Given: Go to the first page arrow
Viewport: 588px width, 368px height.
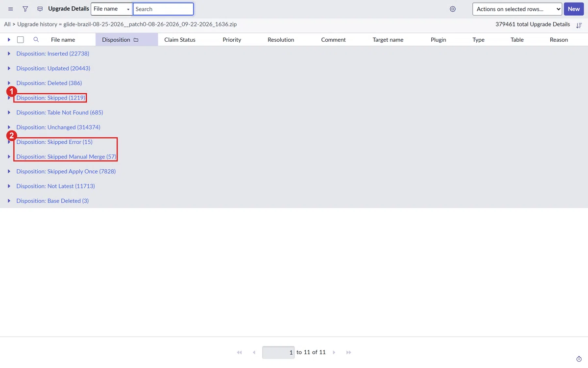Looking at the screenshot, I should tap(239, 352).
